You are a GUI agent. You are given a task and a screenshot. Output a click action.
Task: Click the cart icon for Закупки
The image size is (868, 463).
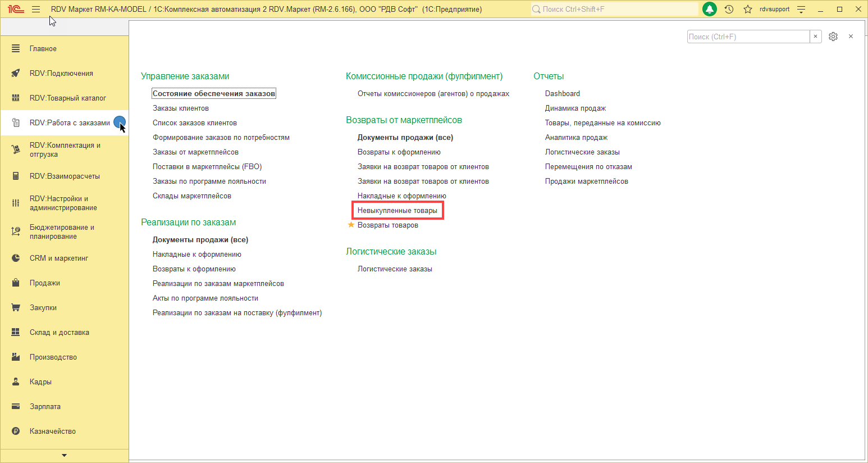point(16,308)
